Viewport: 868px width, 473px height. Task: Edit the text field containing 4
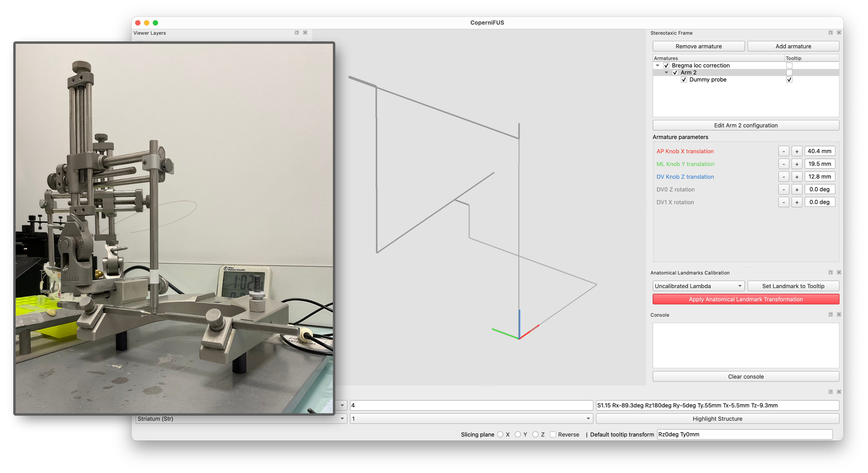coord(472,405)
